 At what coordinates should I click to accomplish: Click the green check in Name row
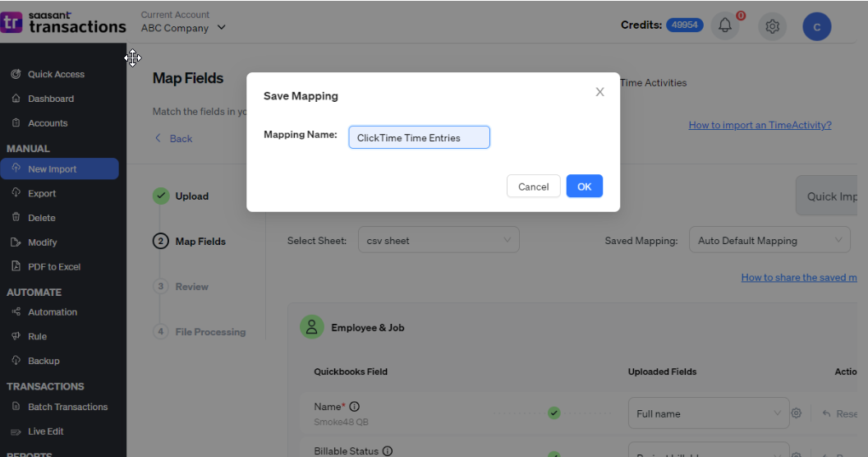553,413
